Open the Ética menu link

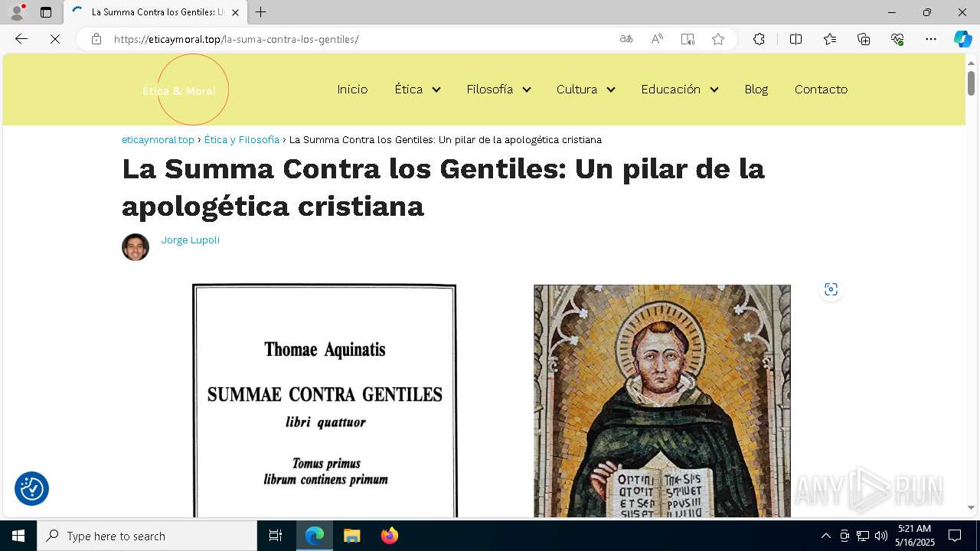[409, 90]
